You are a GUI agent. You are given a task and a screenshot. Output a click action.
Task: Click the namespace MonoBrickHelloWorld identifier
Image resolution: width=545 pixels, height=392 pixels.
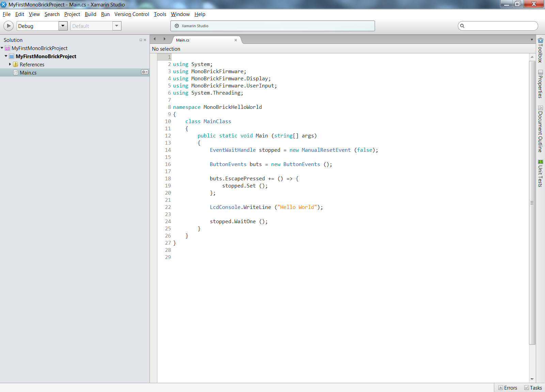tap(233, 107)
